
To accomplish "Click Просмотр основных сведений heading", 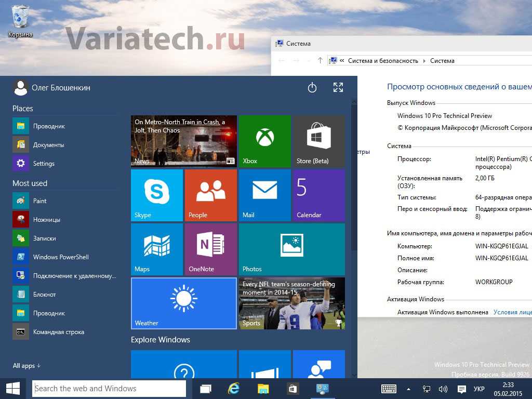I will coord(459,87).
